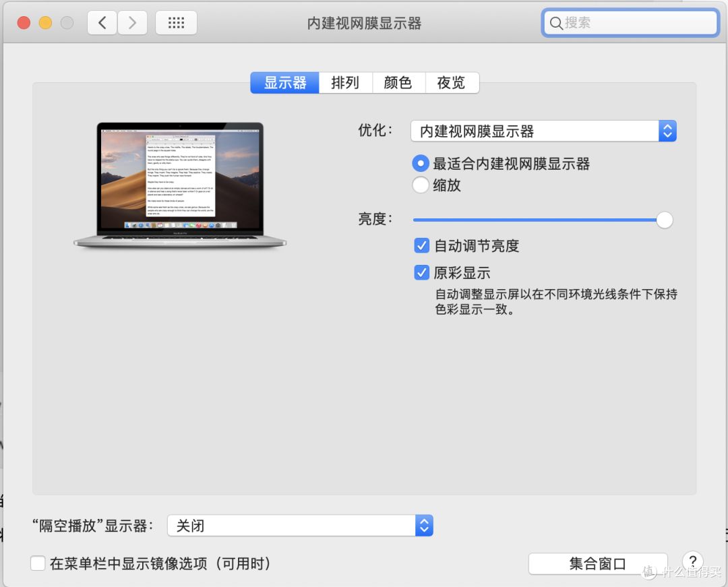The width and height of the screenshot is (728, 587).
Task: Disable 自动调节亮度 checkbox
Action: pyautogui.click(x=421, y=246)
